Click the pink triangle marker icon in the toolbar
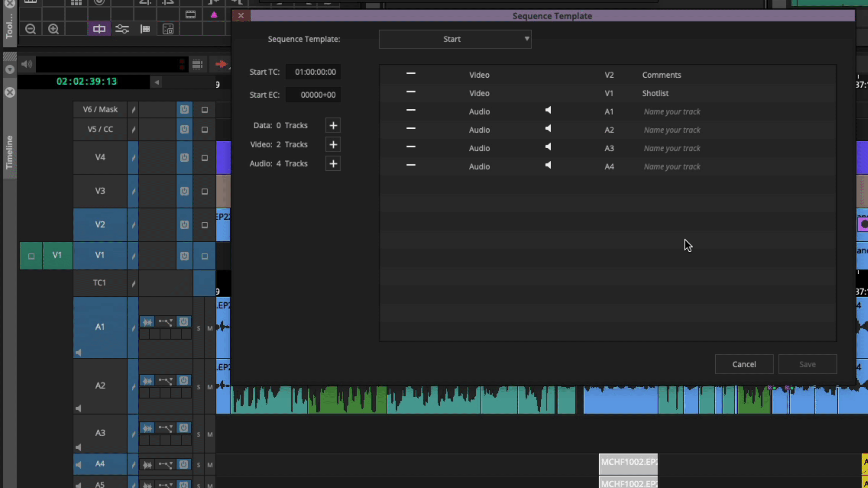 point(213,14)
